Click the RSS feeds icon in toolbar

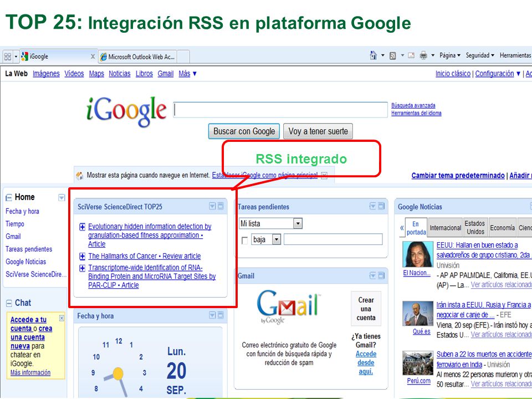(392, 55)
